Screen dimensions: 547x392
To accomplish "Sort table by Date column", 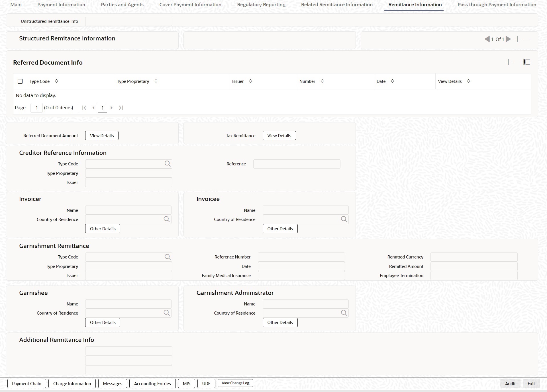I will click(x=392, y=81).
